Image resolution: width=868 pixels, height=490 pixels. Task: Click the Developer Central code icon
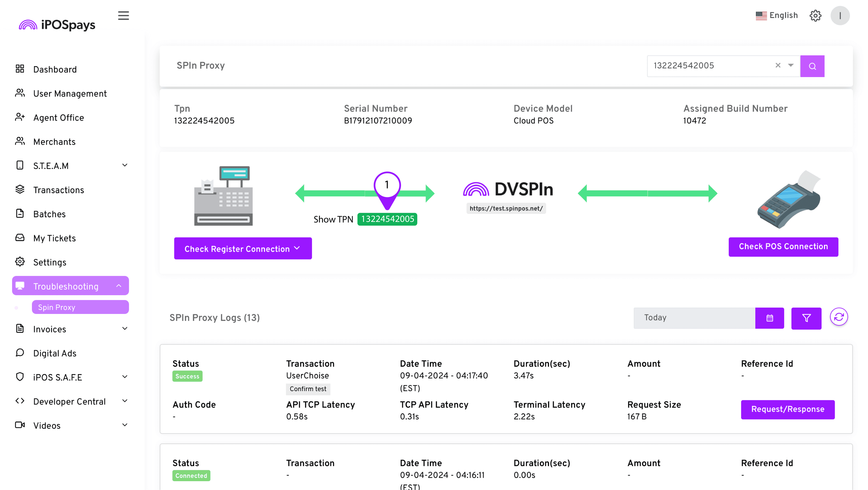[x=20, y=401]
